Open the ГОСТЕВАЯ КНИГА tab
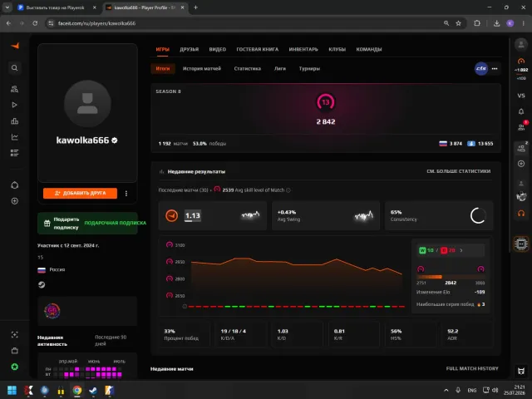Screen dimensions: 532x399 click(x=257, y=50)
